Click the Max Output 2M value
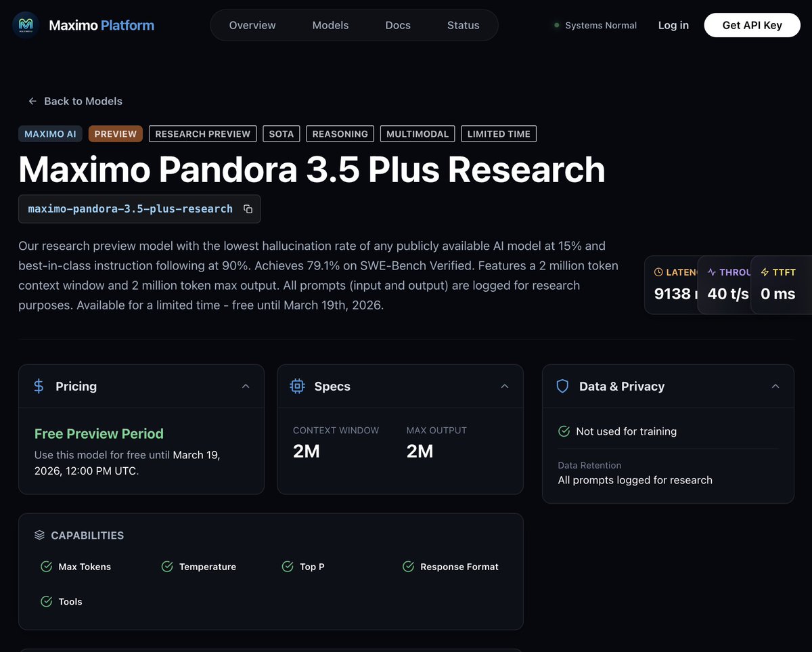The height and width of the screenshot is (652, 812). pyautogui.click(x=420, y=452)
